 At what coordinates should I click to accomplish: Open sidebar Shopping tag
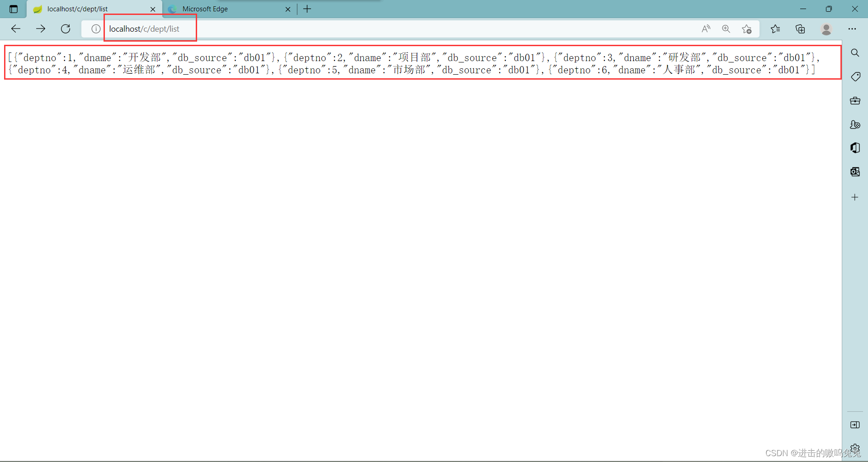coord(855,77)
